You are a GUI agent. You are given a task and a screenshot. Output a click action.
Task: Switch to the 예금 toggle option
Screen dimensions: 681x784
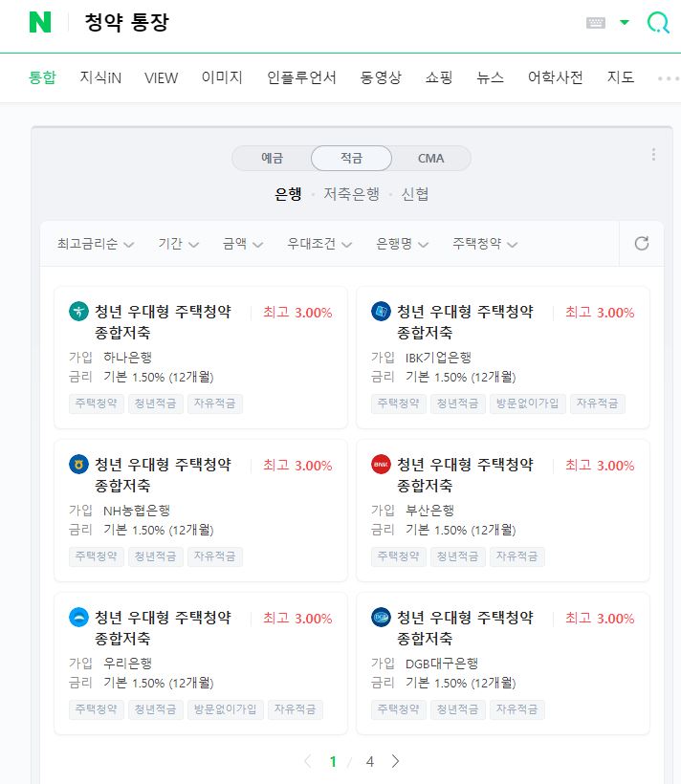coord(273,159)
